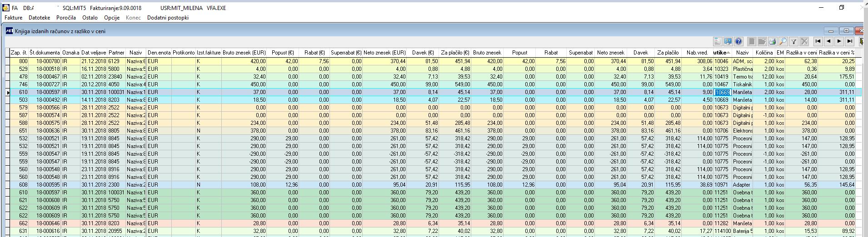The image size is (868, 237).
Task: Open the Poročila menu
Action: coord(66,18)
